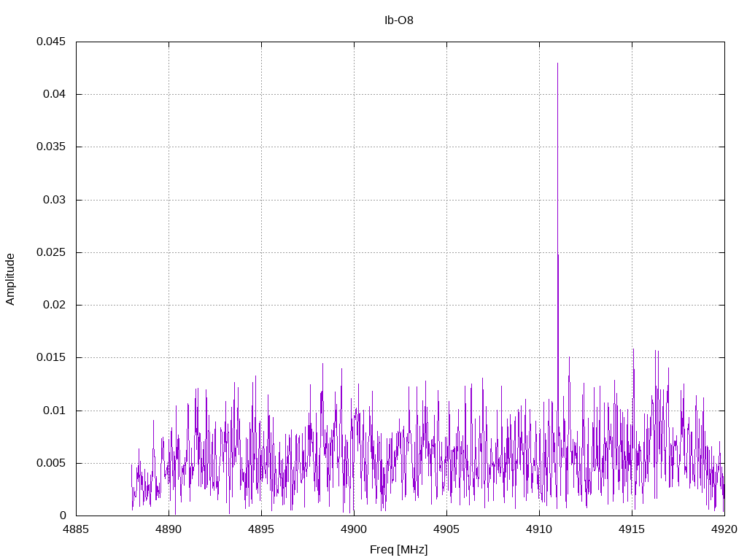Screen dimensions: 747x560
Task: Click x-axis tick label 4895
Action: (261, 529)
